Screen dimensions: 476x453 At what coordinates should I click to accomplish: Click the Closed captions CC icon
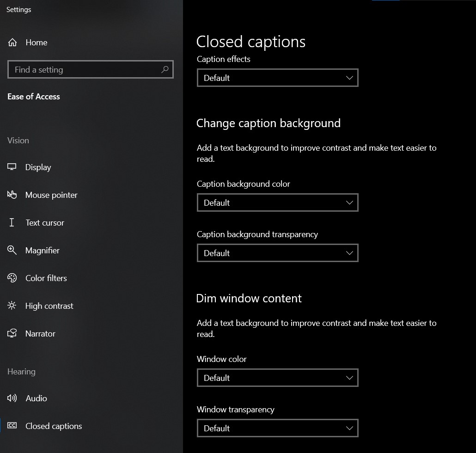pos(12,426)
